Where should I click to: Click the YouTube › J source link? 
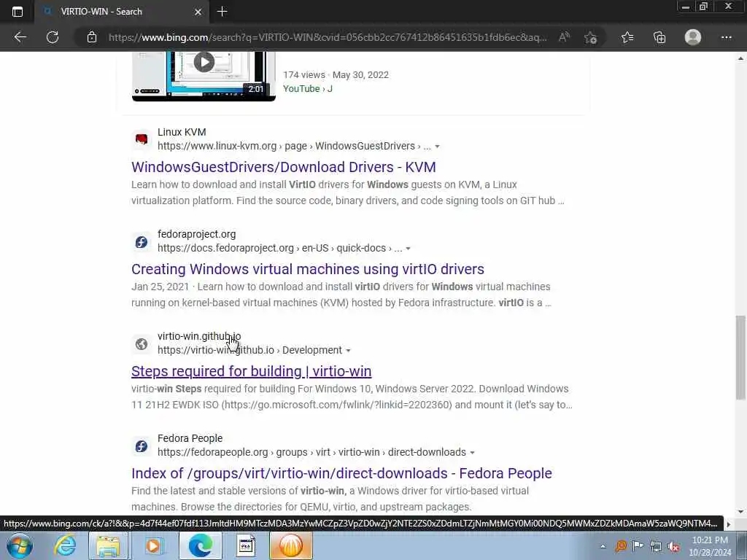click(307, 88)
